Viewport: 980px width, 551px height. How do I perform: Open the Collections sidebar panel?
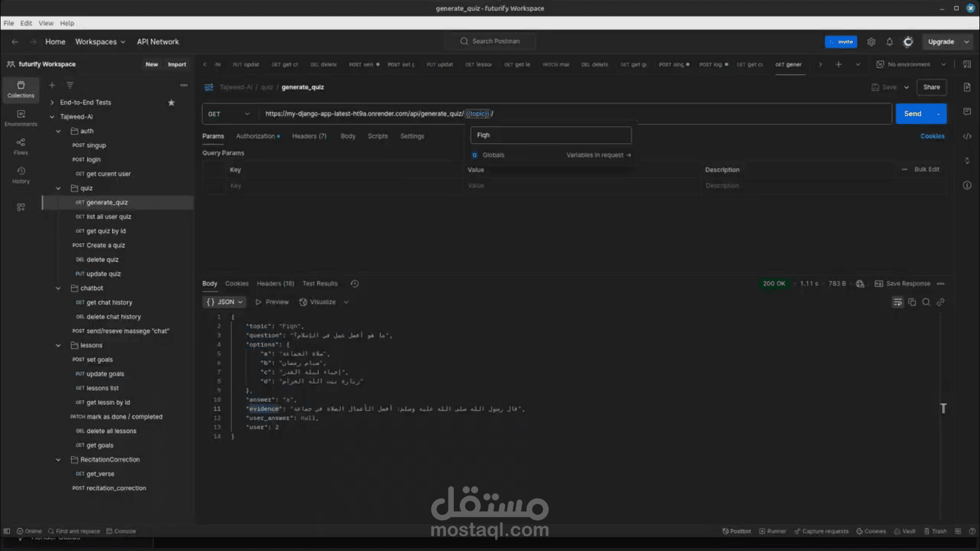pos(21,89)
